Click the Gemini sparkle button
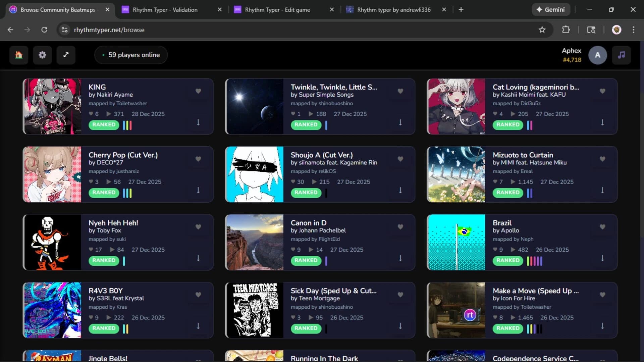The image size is (644, 362). (x=551, y=9)
